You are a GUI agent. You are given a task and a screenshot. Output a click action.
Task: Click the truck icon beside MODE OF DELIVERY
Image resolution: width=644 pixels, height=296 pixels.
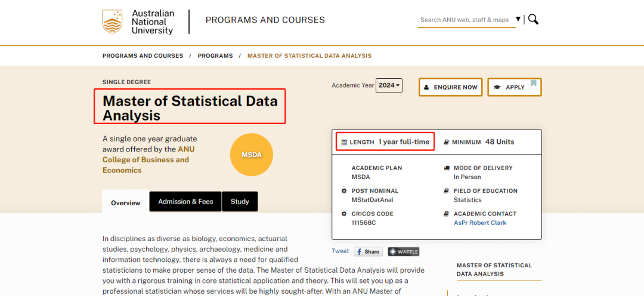pos(447,168)
